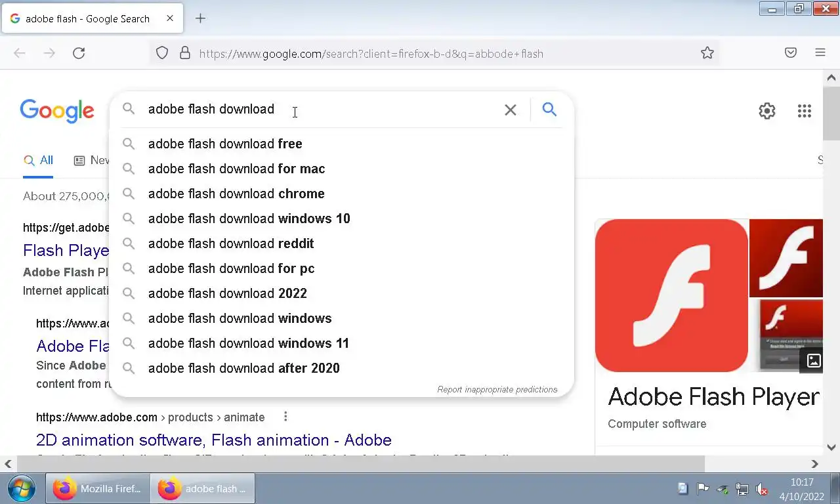Open system tray document icon
Image resolution: width=840 pixels, height=504 pixels.
click(682, 488)
